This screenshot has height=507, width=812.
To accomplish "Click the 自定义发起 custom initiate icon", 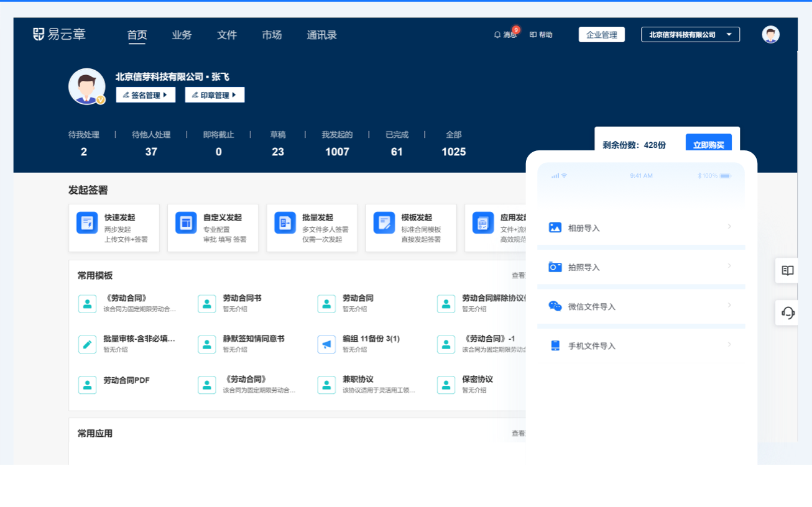I will coord(186,222).
